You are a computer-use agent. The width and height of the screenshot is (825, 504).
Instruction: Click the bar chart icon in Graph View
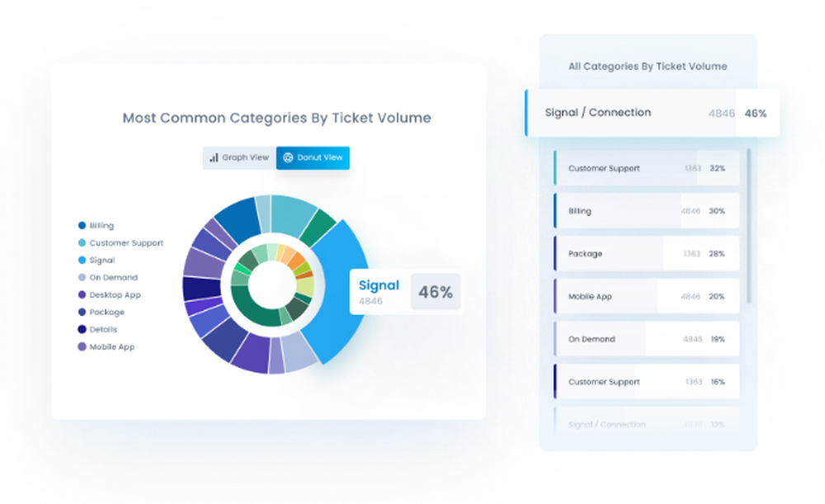[x=214, y=158]
